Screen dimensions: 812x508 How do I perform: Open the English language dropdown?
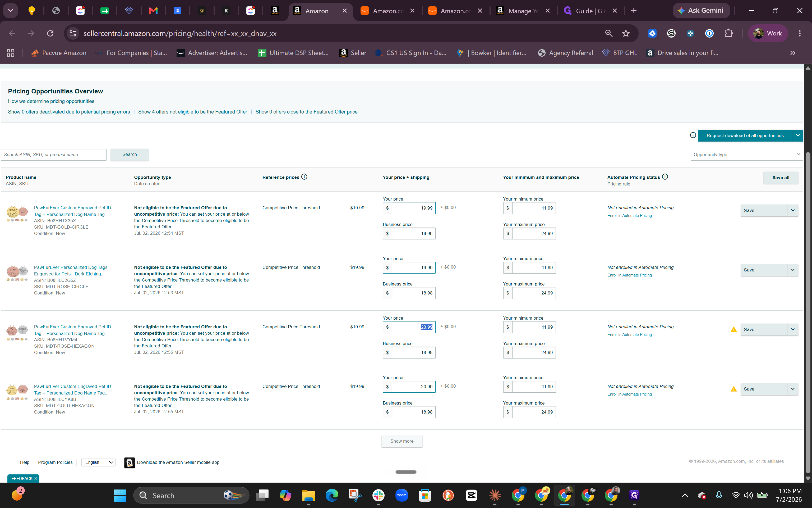click(98, 462)
